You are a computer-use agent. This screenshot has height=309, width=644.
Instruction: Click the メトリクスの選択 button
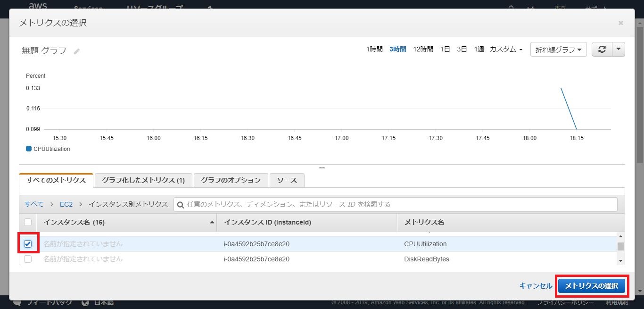591,286
